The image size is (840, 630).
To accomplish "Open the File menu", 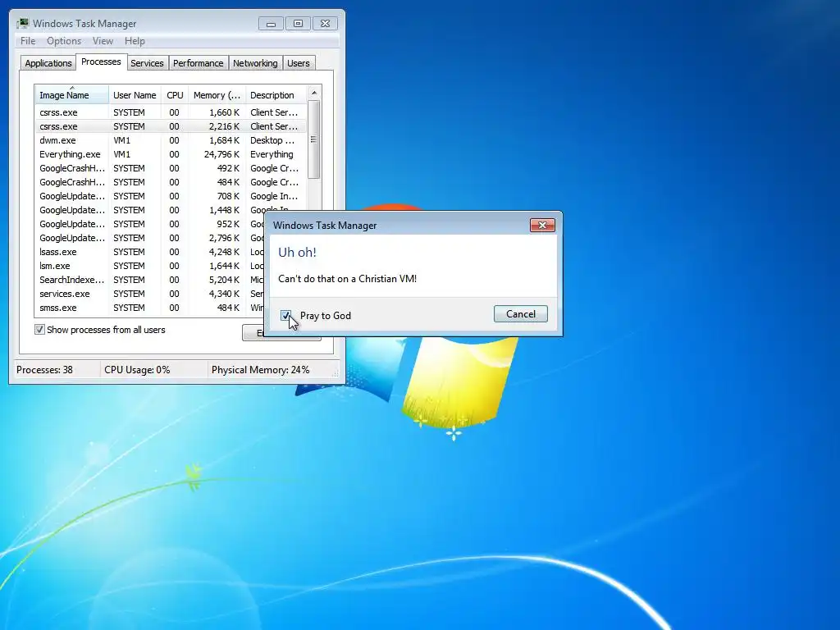I will (x=28, y=41).
